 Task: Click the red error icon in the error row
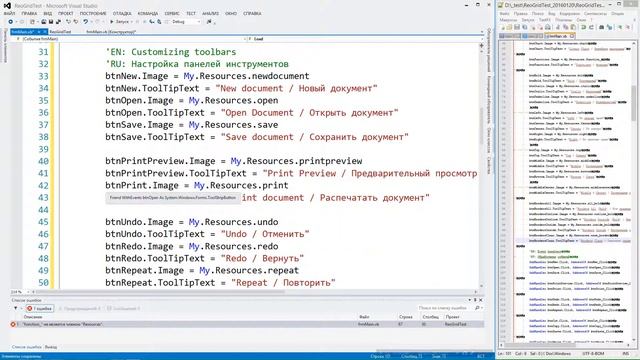[13, 324]
